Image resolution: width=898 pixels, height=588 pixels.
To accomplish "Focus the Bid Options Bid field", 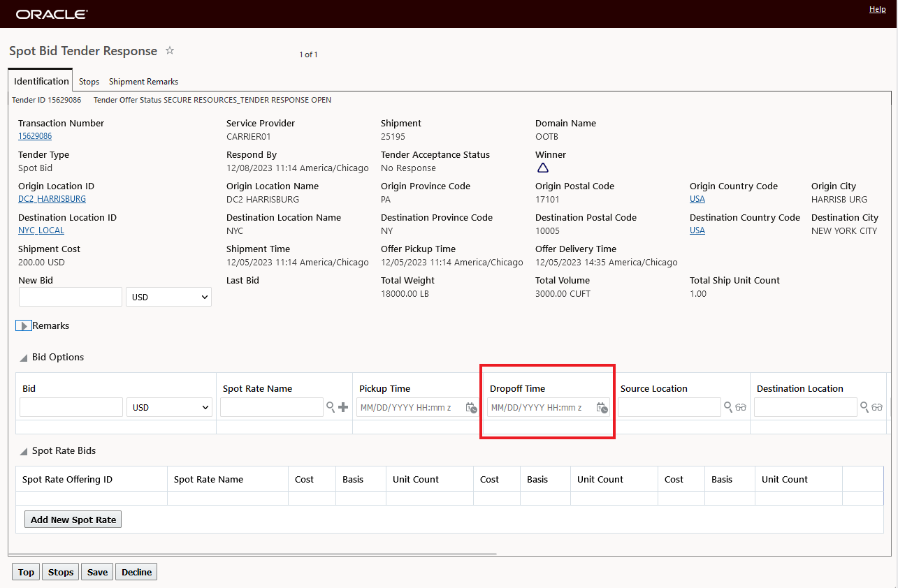I will [x=71, y=407].
